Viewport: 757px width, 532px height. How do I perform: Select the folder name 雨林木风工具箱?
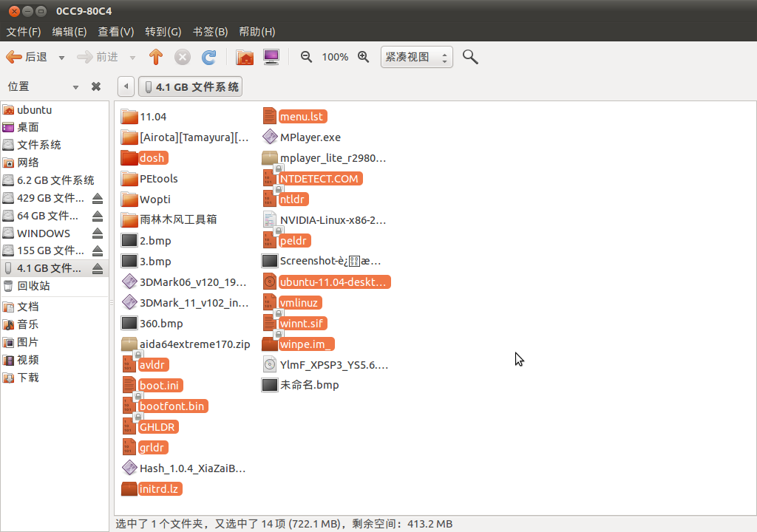pos(178,219)
